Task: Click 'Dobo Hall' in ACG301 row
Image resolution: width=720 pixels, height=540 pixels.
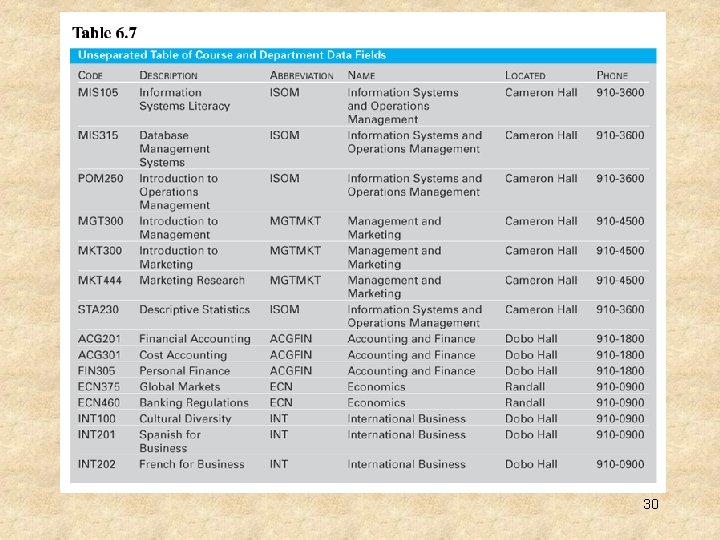Action: (x=531, y=355)
